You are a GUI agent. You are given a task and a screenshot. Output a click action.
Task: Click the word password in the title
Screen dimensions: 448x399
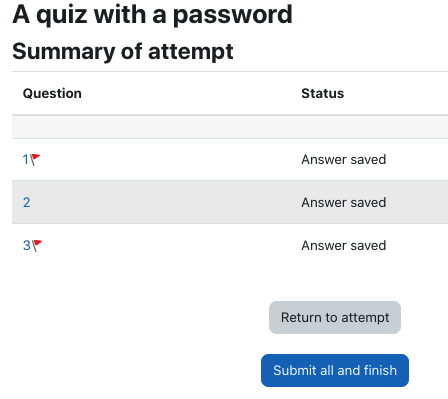[233, 15]
